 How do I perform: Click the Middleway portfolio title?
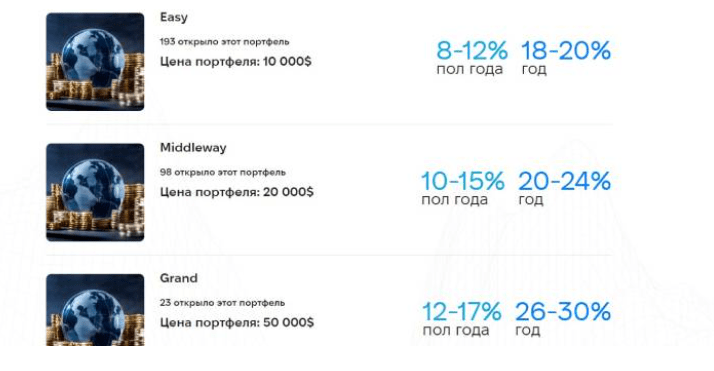point(193,148)
